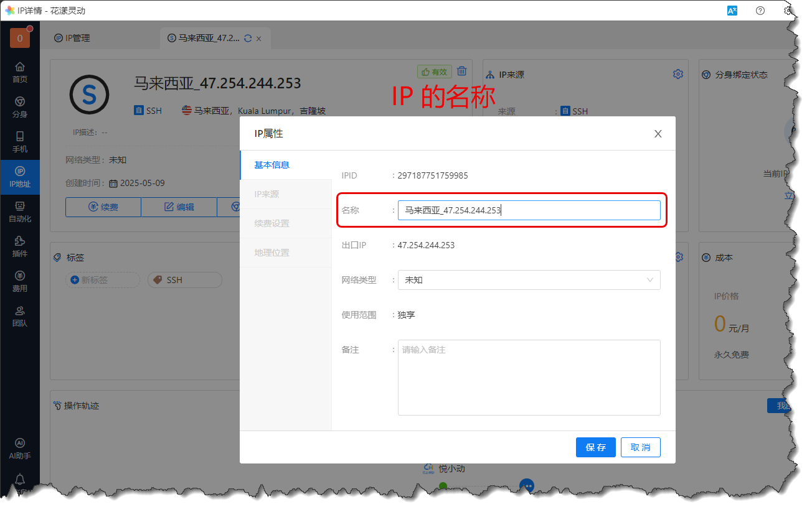The width and height of the screenshot is (812, 512).
Task: Click the 名称 name input field
Action: pyautogui.click(x=529, y=210)
